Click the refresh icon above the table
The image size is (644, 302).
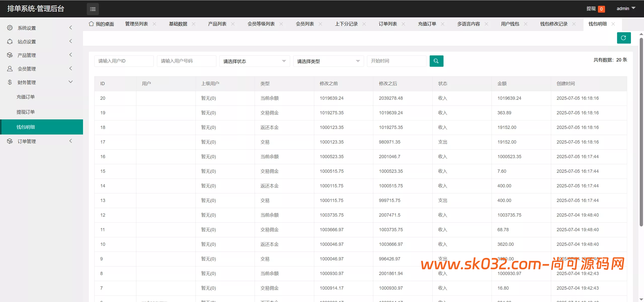coord(624,38)
